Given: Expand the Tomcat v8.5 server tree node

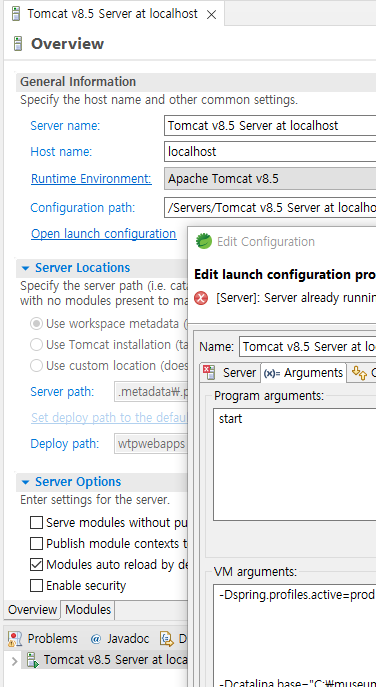Looking at the screenshot, I should pos(14,661).
